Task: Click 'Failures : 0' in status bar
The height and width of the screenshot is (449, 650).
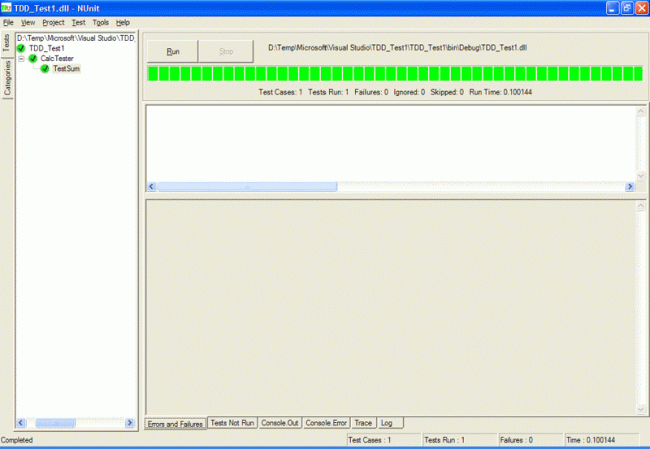Action: [x=516, y=440]
